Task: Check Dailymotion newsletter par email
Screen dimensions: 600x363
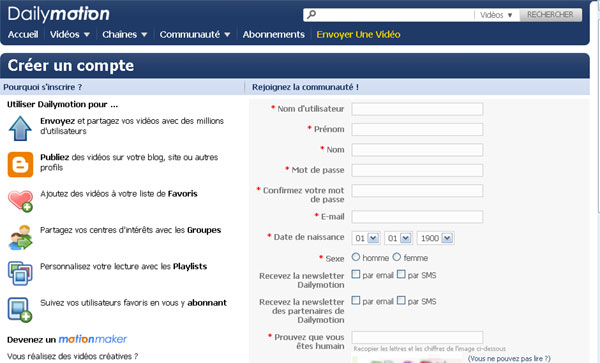Action: click(x=356, y=274)
